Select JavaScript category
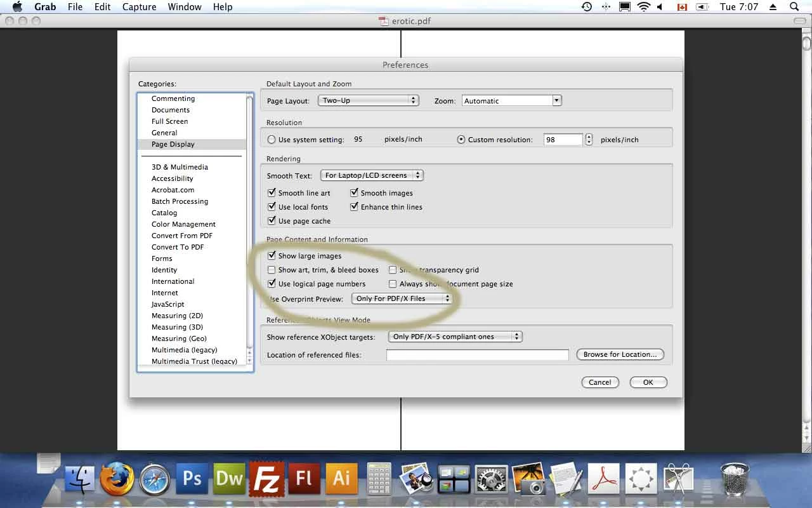Screen dimensions: 812x508 pyautogui.click(x=167, y=304)
